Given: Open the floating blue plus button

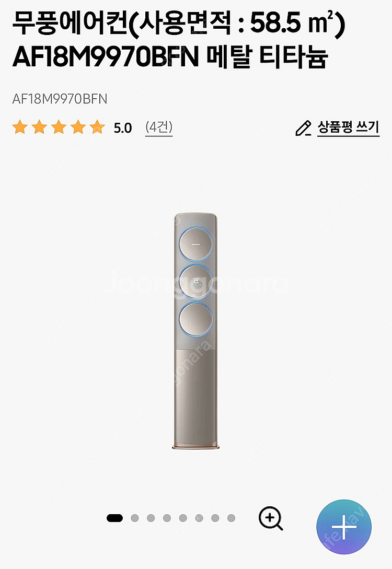Looking at the screenshot, I should pos(344,527).
